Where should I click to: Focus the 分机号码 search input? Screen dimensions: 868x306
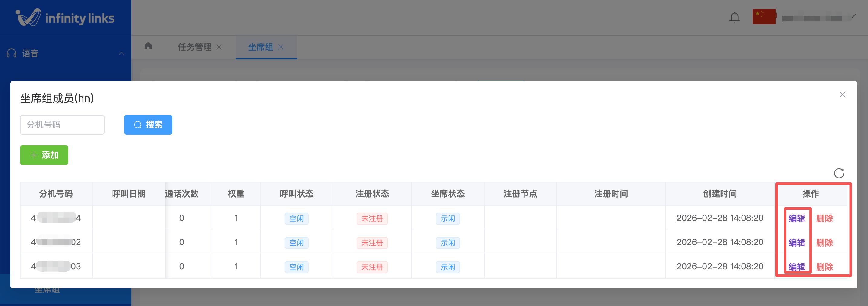[62, 125]
